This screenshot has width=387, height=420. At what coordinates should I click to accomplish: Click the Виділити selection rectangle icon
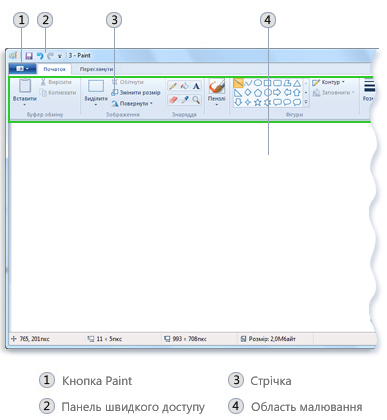coord(96,86)
